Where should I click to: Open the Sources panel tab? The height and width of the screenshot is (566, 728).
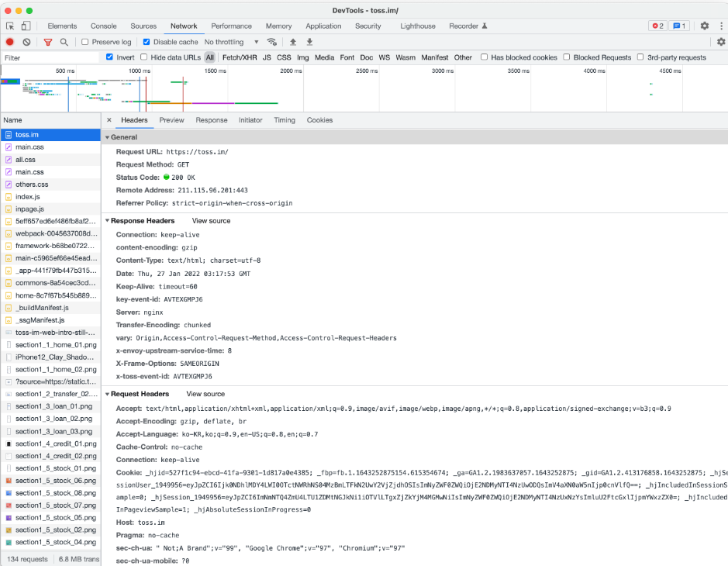coord(143,26)
